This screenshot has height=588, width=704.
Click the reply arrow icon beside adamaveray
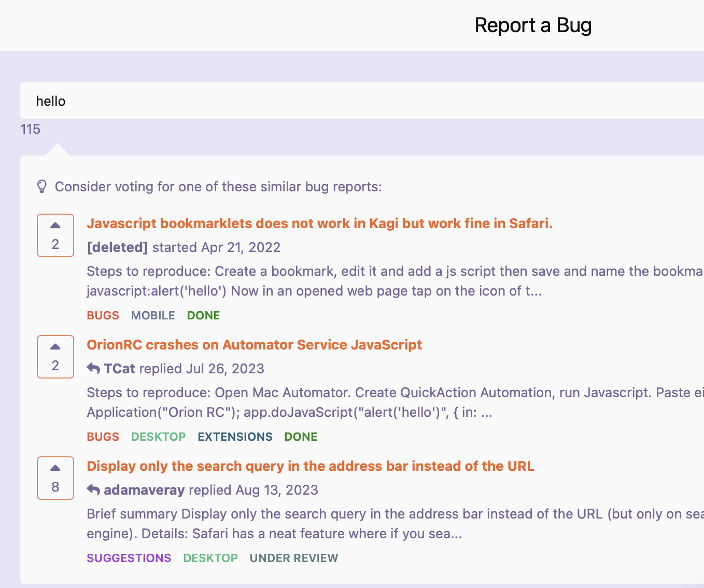tap(93, 490)
